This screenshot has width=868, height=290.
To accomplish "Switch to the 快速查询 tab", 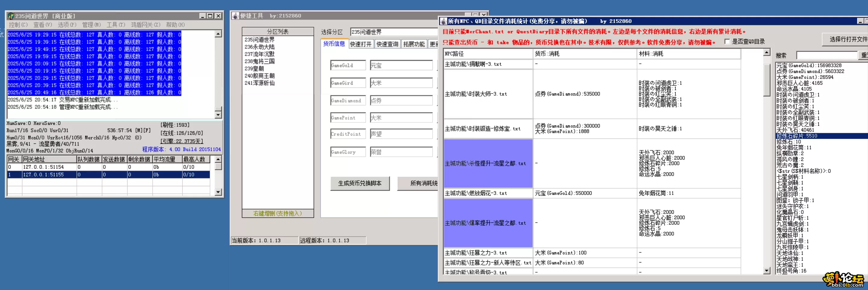I will click(387, 44).
